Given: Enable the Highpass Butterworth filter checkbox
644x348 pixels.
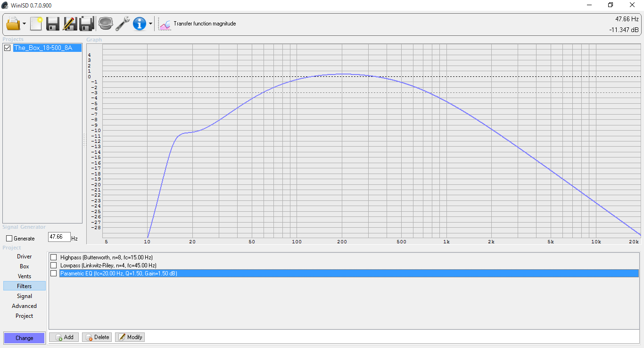Looking at the screenshot, I should click(53, 257).
